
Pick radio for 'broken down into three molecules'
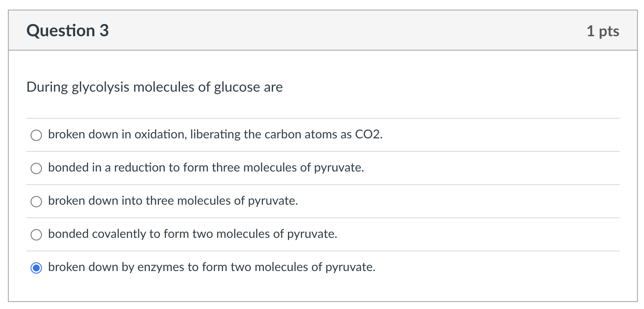pyautogui.click(x=36, y=202)
